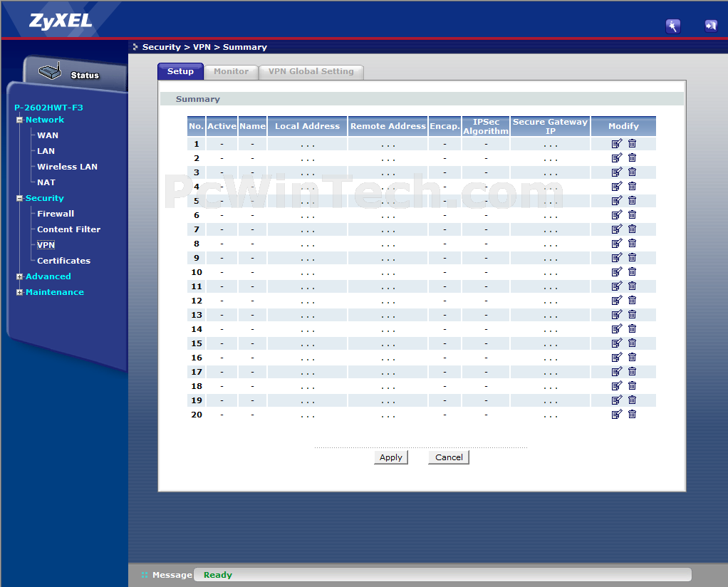Edit VPN rule number 20
728x587 pixels.
coord(617,415)
